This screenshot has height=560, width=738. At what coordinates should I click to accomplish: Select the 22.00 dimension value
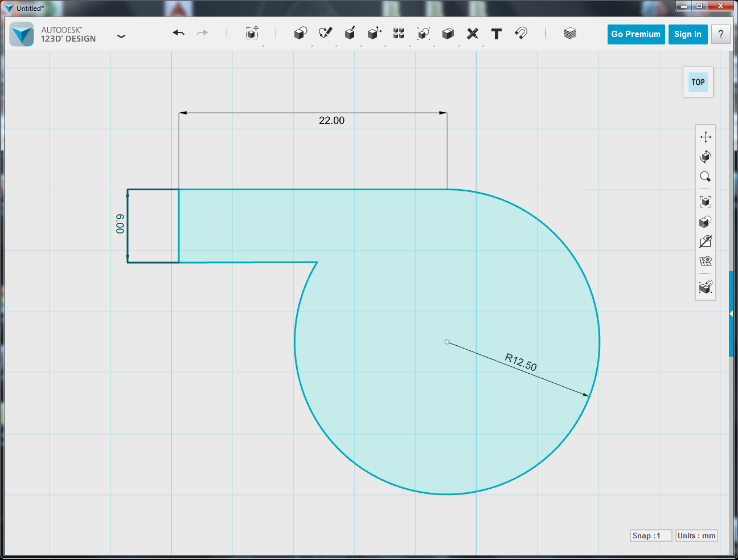pyautogui.click(x=332, y=121)
